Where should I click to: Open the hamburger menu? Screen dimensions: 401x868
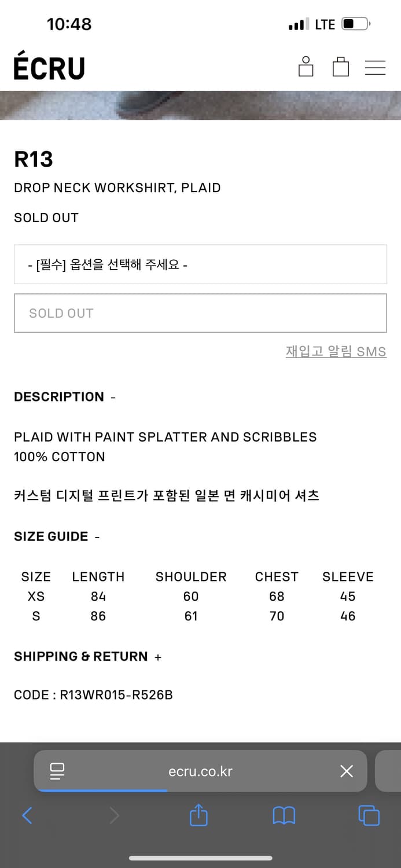(375, 67)
